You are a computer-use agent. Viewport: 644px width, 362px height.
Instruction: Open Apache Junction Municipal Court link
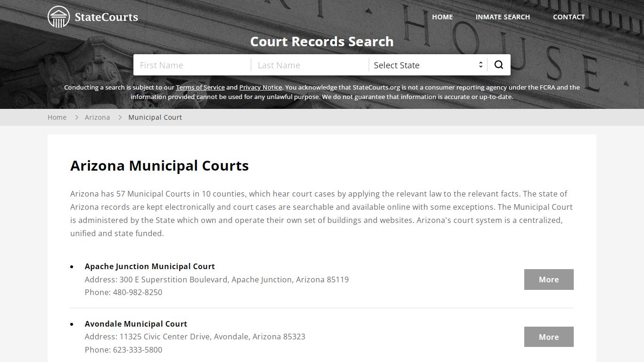click(150, 266)
